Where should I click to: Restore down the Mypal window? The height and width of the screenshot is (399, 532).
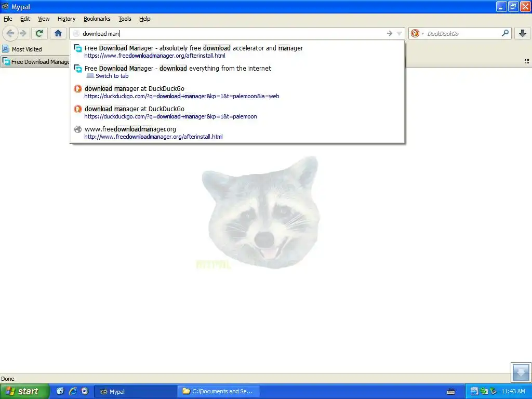tap(513, 6)
